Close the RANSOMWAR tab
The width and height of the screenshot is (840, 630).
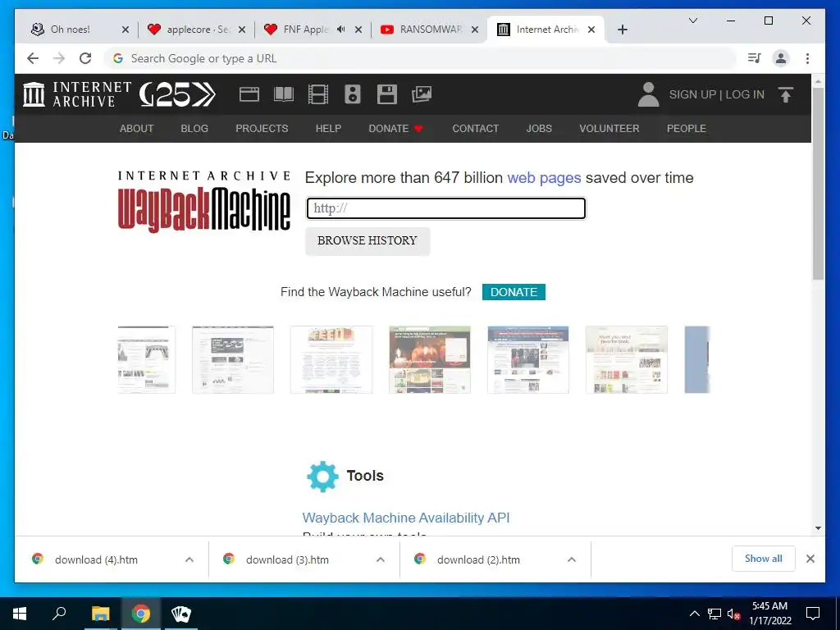click(475, 30)
